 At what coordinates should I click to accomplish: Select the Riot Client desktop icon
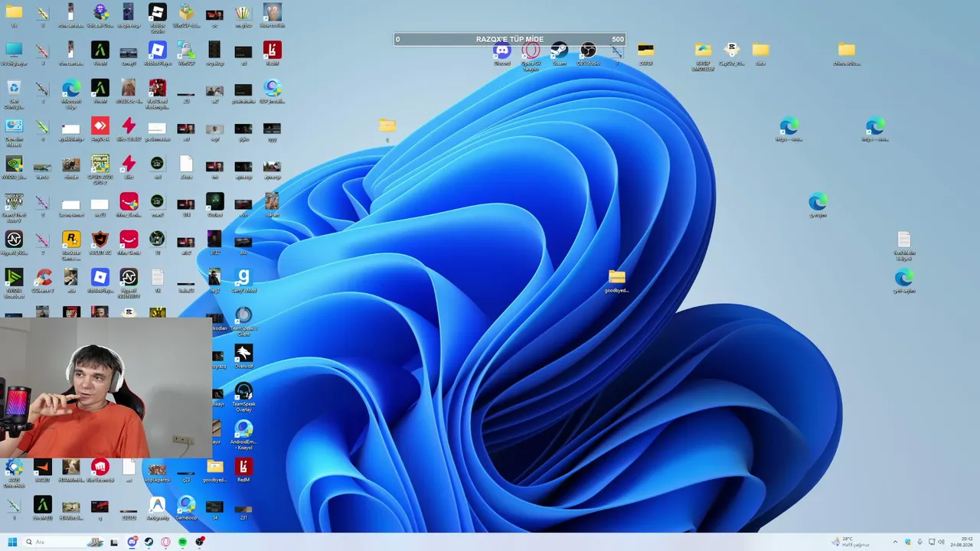click(x=100, y=470)
